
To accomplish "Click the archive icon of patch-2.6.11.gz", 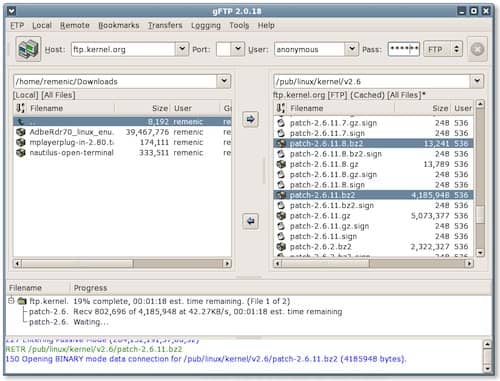I will pos(281,216).
